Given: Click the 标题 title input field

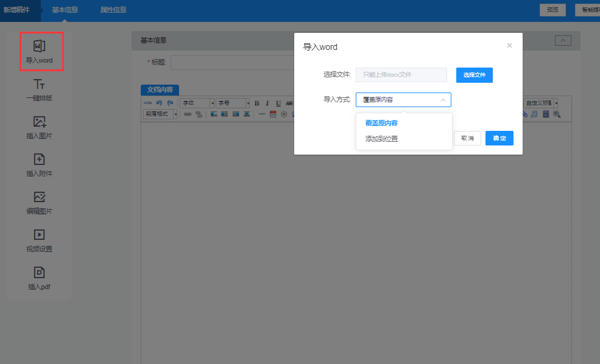Looking at the screenshot, I should click(231, 63).
